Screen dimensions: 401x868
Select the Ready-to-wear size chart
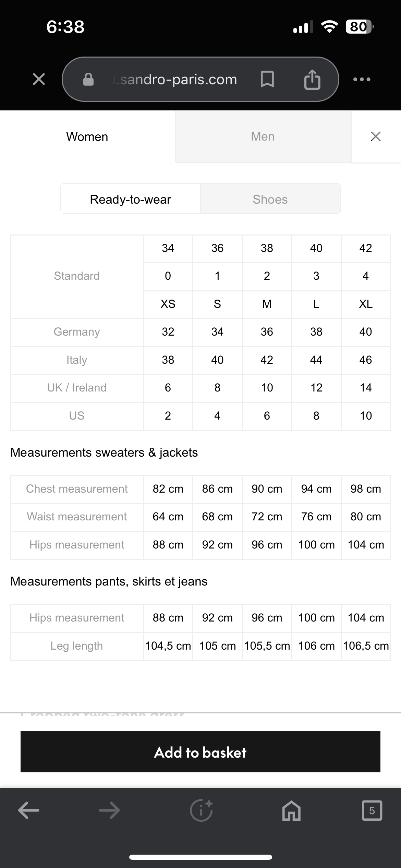(131, 199)
